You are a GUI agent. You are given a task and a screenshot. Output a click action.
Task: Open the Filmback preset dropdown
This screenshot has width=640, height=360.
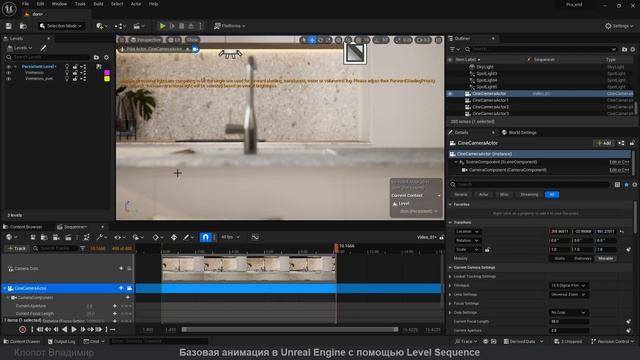568,286
